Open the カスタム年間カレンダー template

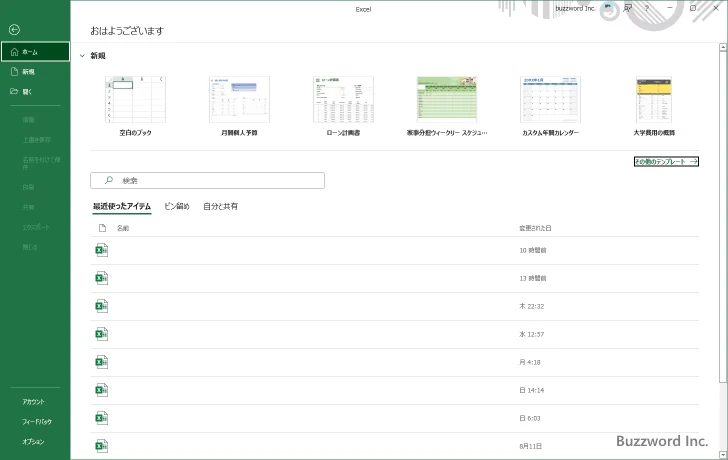tap(551, 106)
